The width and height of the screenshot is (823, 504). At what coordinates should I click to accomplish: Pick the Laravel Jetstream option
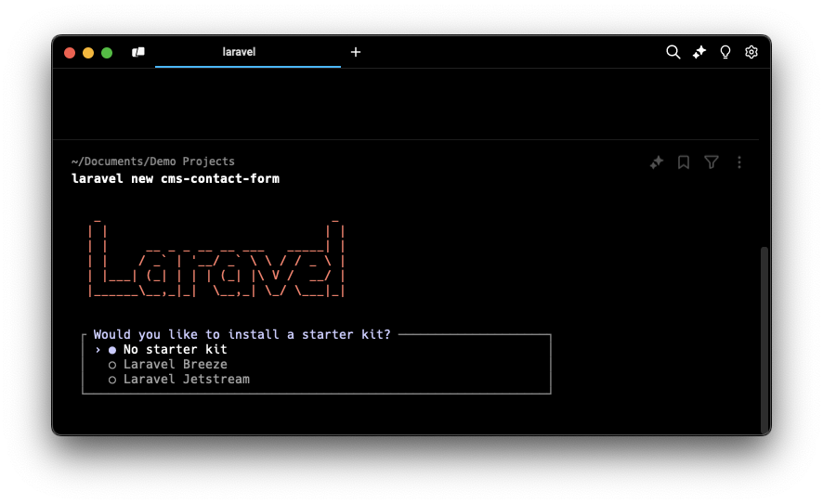coord(186,380)
